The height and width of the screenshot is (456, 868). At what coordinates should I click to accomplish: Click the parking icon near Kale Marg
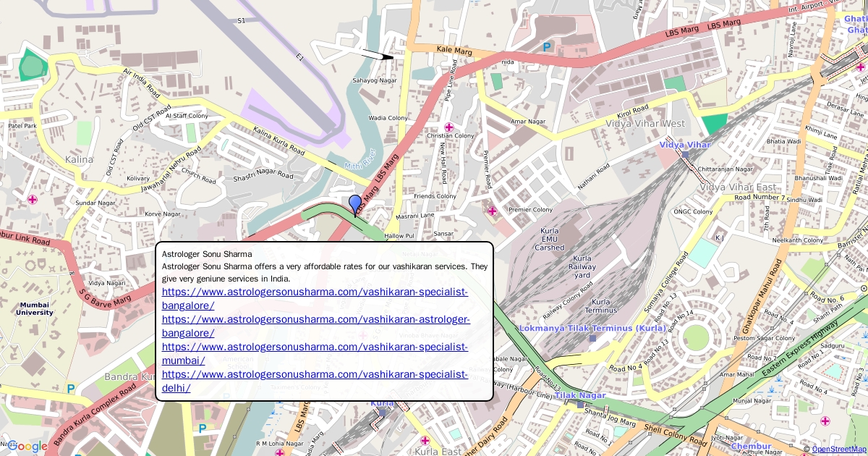[x=547, y=47]
